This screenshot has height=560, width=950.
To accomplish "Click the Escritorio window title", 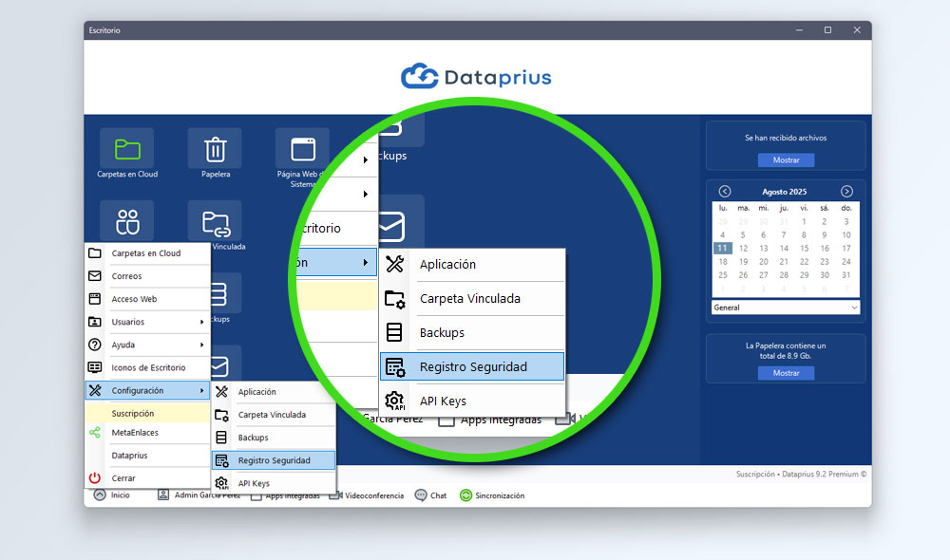I will pyautogui.click(x=104, y=30).
